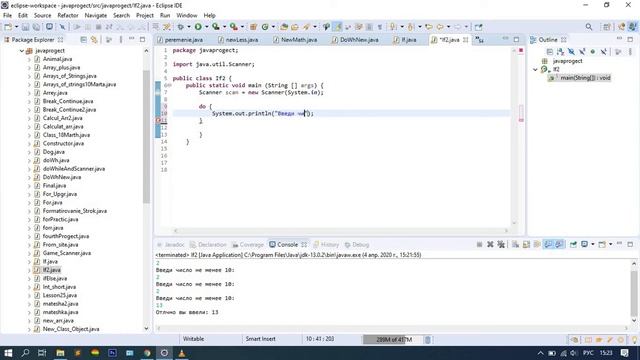
Task: Click the Debug bug icon in the toolbar
Action: (x=180, y=27)
